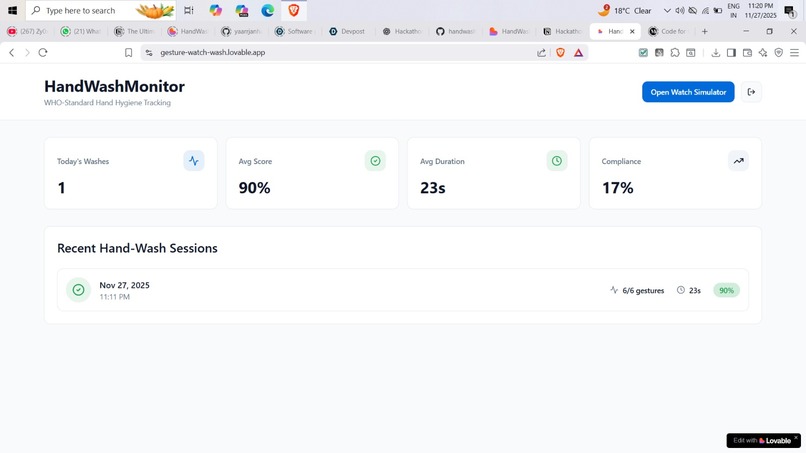This screenshot has width=806, height=453.
Task: Bookmark this page with the bookmark icon
Action: [x=129, y=52]
